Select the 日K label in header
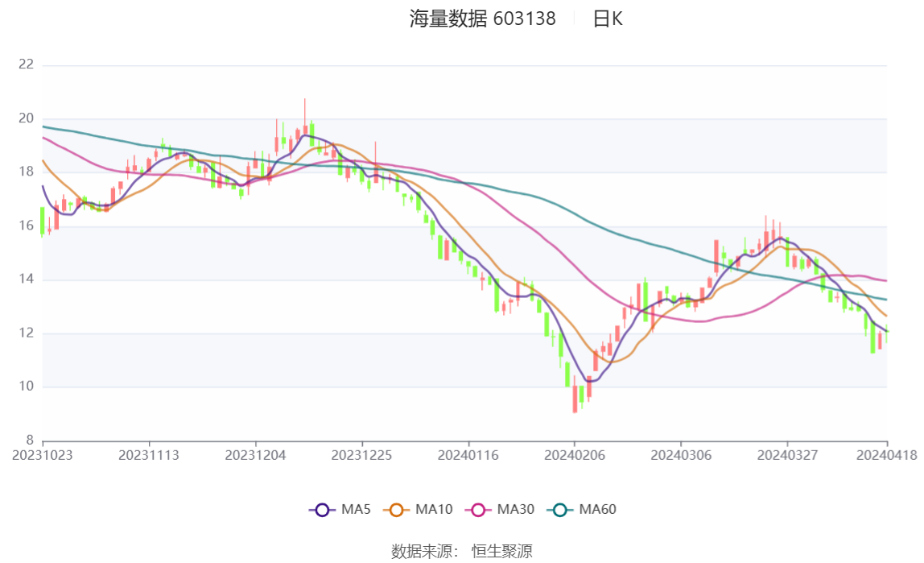This screenshot has width=924, height=563. pyautogui.click(x=608, y=19)
